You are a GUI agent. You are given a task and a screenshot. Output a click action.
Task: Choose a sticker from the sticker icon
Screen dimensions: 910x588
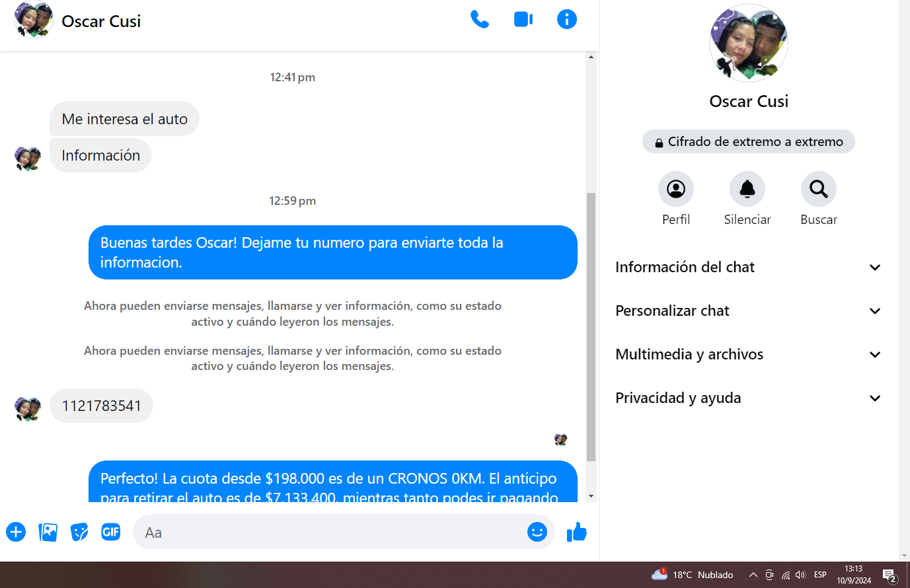click(79, 532)
